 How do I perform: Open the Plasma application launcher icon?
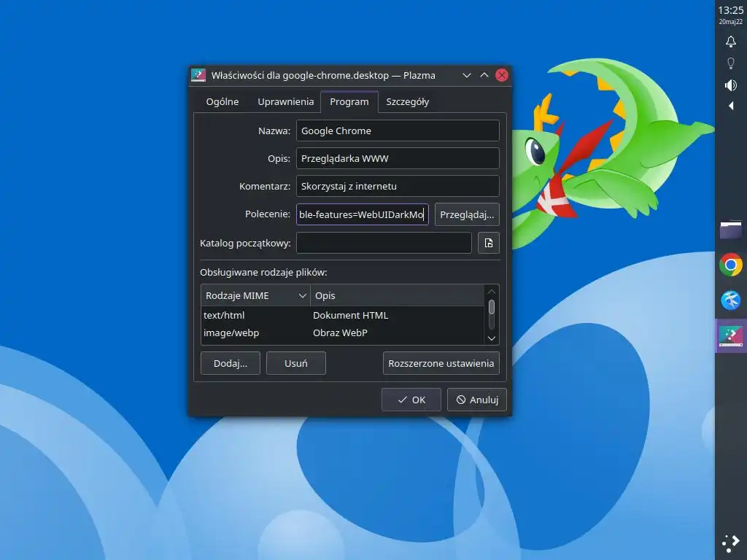click(x=731, y=544)
